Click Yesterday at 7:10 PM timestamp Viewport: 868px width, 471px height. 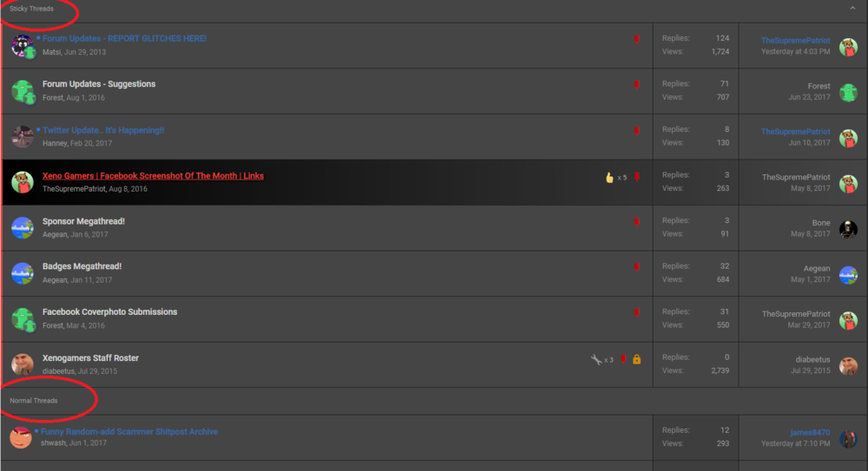pyautogui.click(x=795, y=443)
